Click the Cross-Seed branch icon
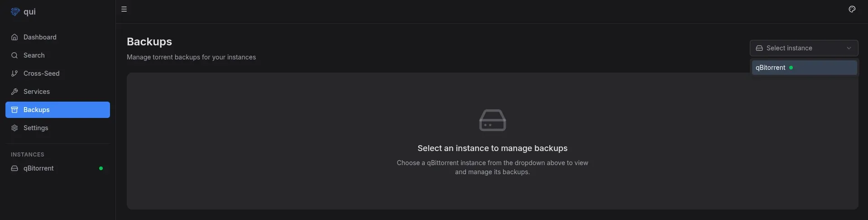 coord(14,73)
